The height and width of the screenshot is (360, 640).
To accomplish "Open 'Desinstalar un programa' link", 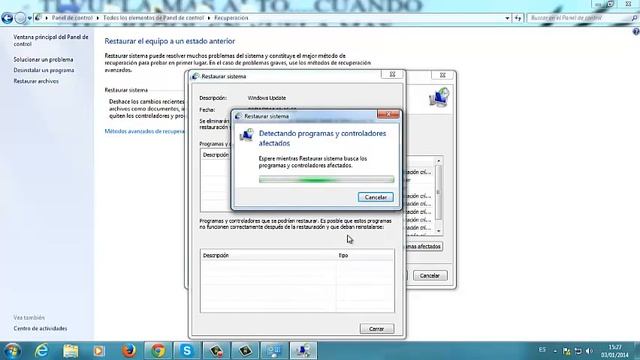I will (x=44, y=70).
